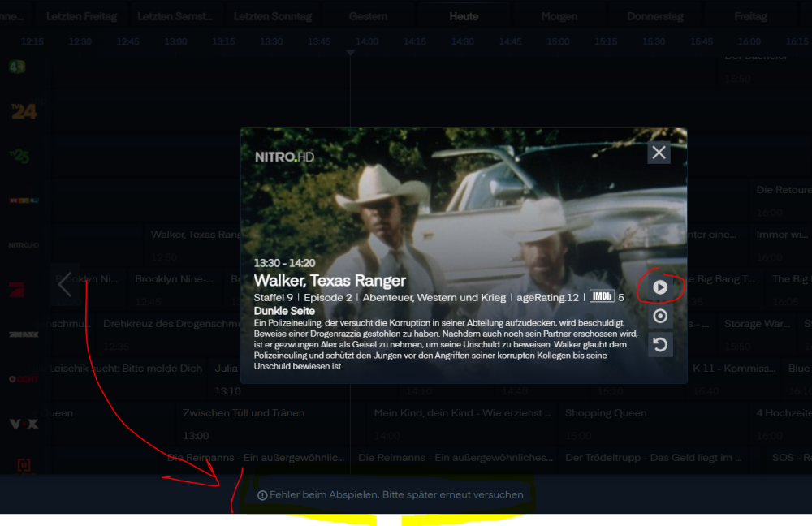Restart the program from the beginning
This screenshot has height=526, width=812.
[x=659, y=345]
